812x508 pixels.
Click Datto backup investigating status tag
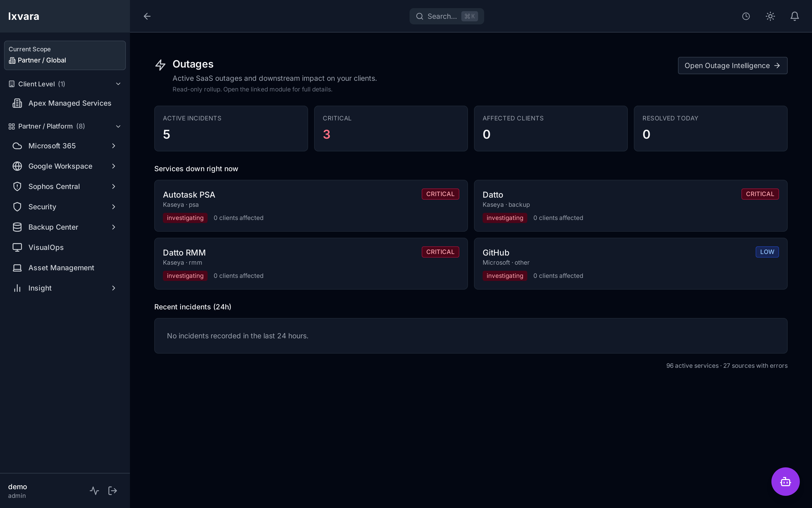point(505,218)
